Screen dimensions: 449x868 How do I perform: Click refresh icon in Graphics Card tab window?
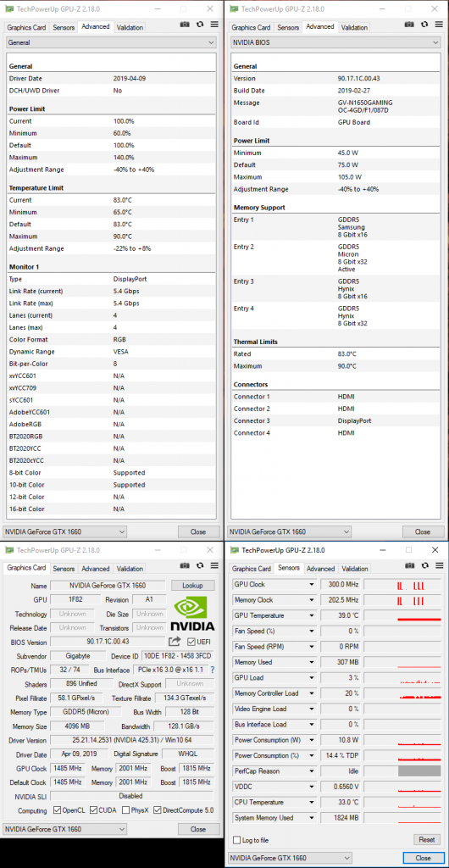click(200, 566)
